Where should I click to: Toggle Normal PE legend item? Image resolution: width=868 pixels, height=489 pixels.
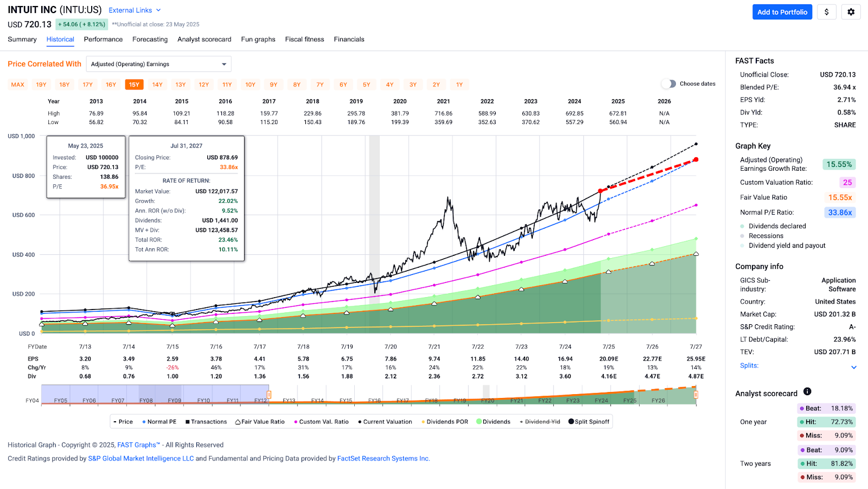[x=159, y=422]
